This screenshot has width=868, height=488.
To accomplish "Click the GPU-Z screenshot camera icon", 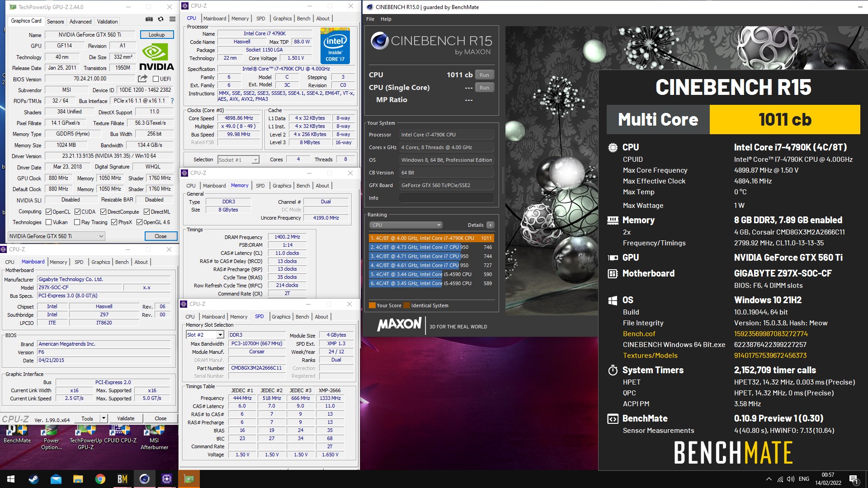I will pyautogui.click(x=149, y=19).
